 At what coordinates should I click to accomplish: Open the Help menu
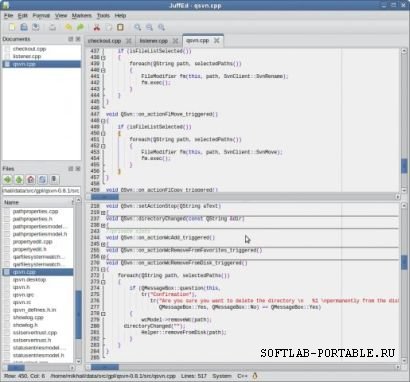(x=120, y=16)
